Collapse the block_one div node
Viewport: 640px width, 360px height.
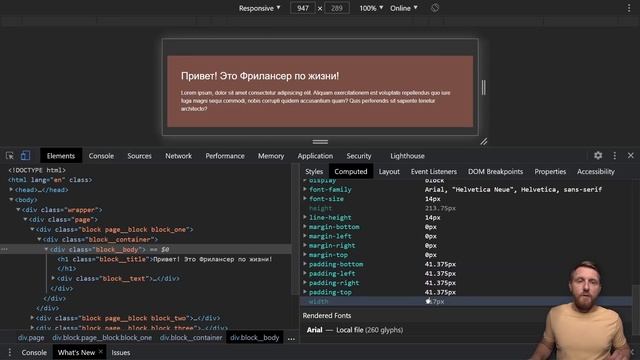click(32, 229)
